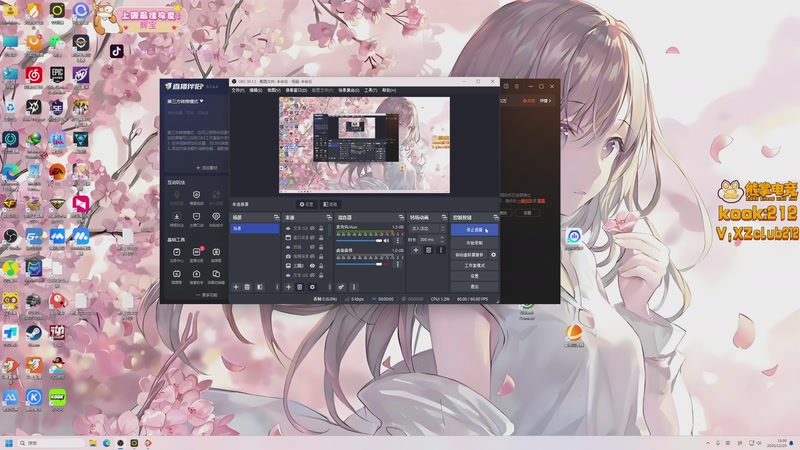Toggle 工作室模式 studio mode
This screenshot has height=450, width=800.
point(474,265)
